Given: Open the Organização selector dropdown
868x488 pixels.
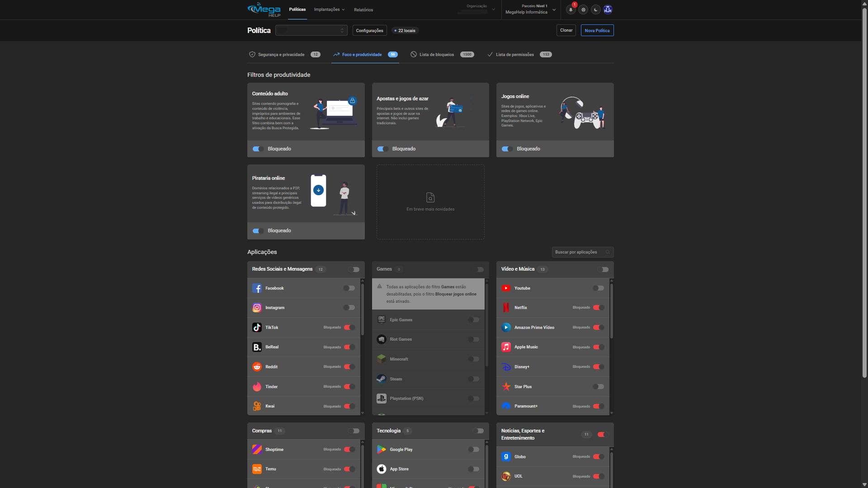Looking at the screenshot, I should [x=476, y=9].
